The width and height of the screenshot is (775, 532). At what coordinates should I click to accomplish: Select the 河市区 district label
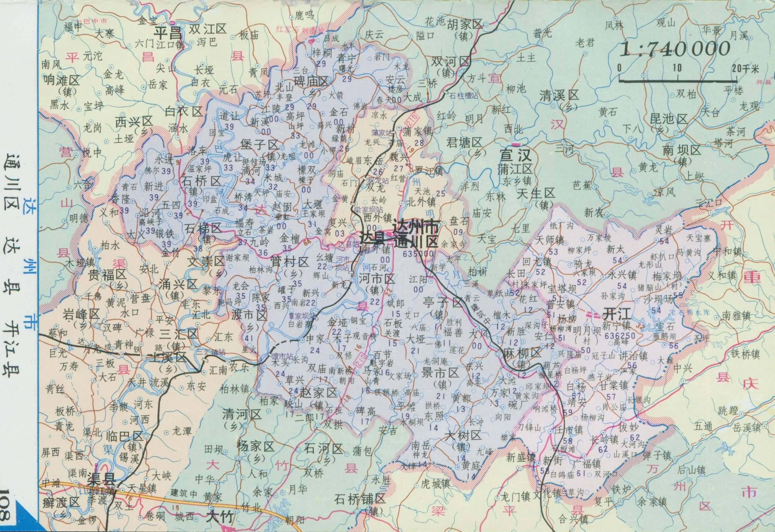pyautogui.click(x=377, y=279)
